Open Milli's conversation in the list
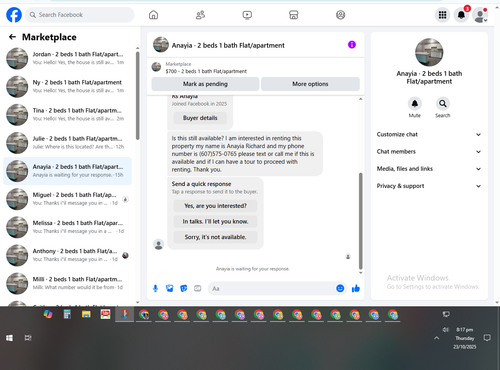The height and width of the screenshot is (370, 500). point(67,283)
